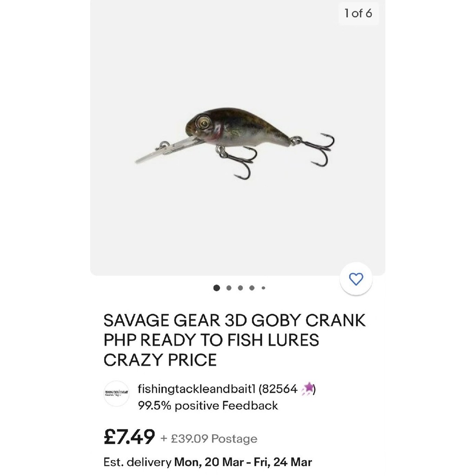
Task: Click the £7.49 item price
Action: coord(129,437)
